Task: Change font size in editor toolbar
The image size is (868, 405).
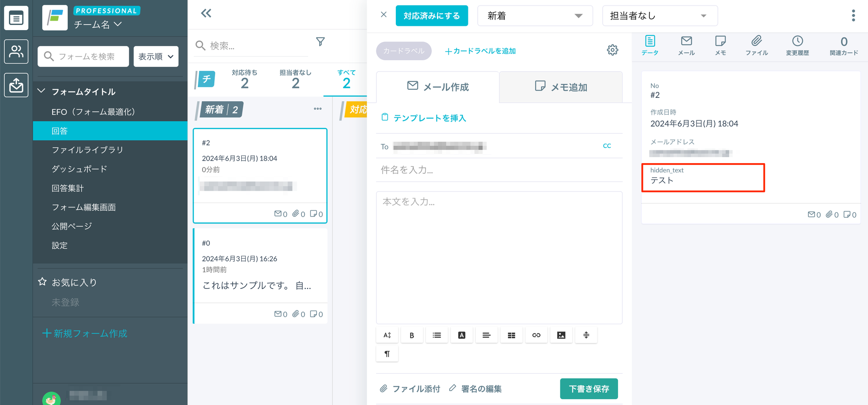Action: coord(387,335)
